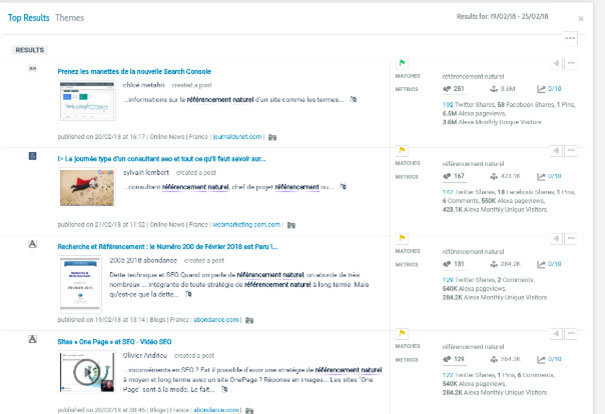Click the 0/10 trend chart icon in first result
This screenshot has height=414, width=605.
click(x=541, y=89)
